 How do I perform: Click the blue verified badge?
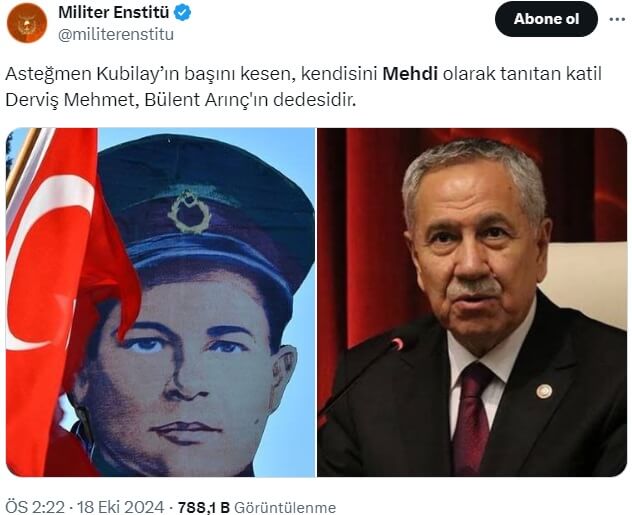182,12
